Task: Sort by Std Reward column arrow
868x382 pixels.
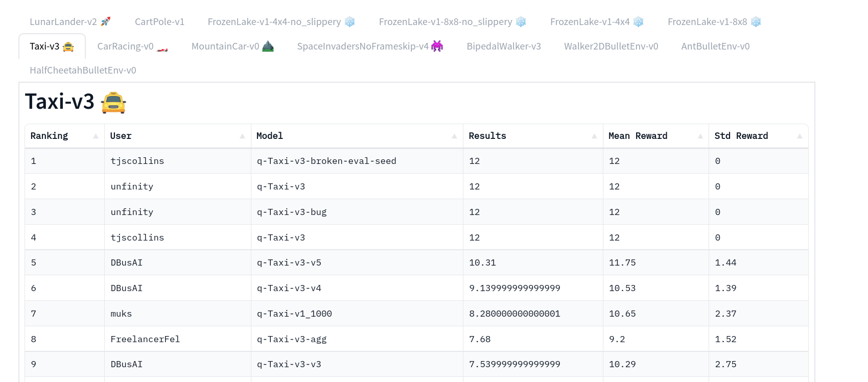Action: click(800, 136)
